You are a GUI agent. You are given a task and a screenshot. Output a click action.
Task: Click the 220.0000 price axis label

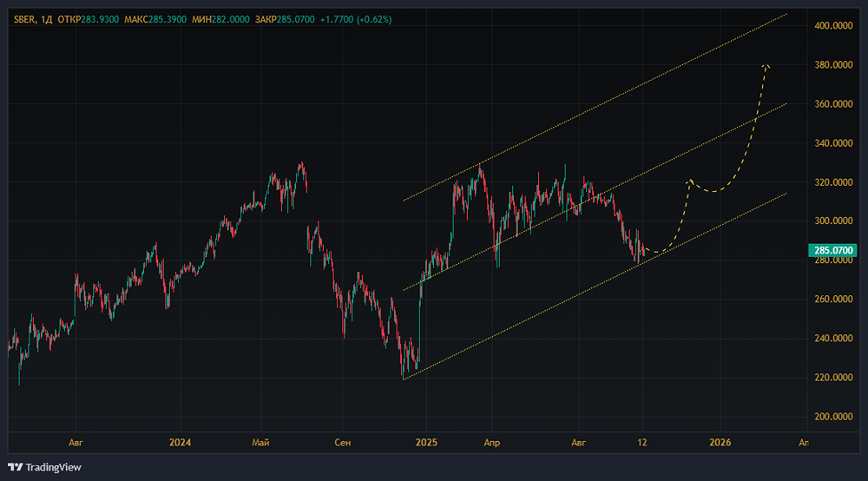833,378
